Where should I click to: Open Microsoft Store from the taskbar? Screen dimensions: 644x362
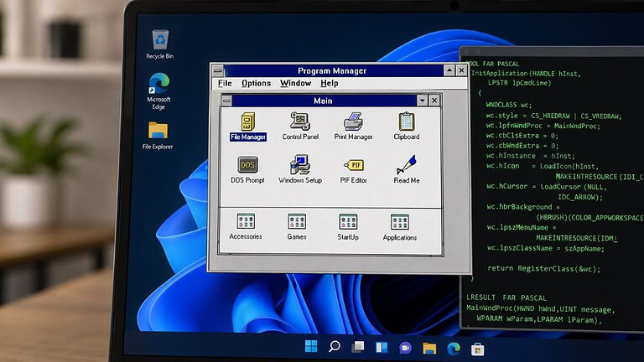(477, 349)
